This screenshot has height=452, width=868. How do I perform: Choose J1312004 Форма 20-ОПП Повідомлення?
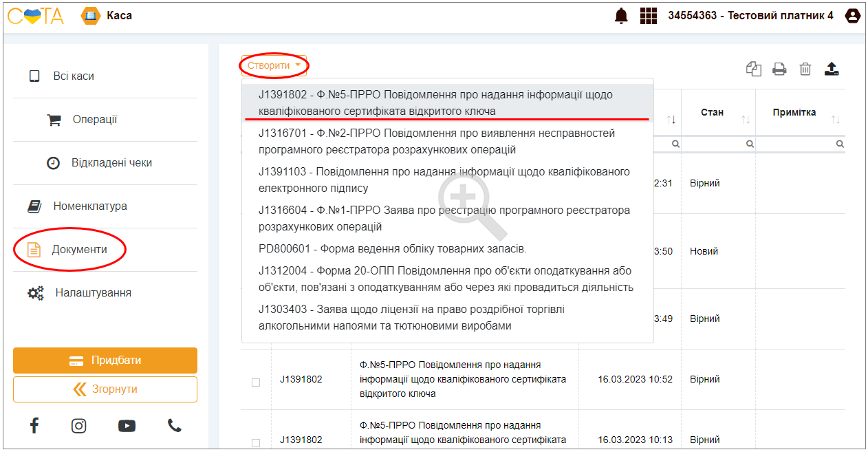click(448, 279)
